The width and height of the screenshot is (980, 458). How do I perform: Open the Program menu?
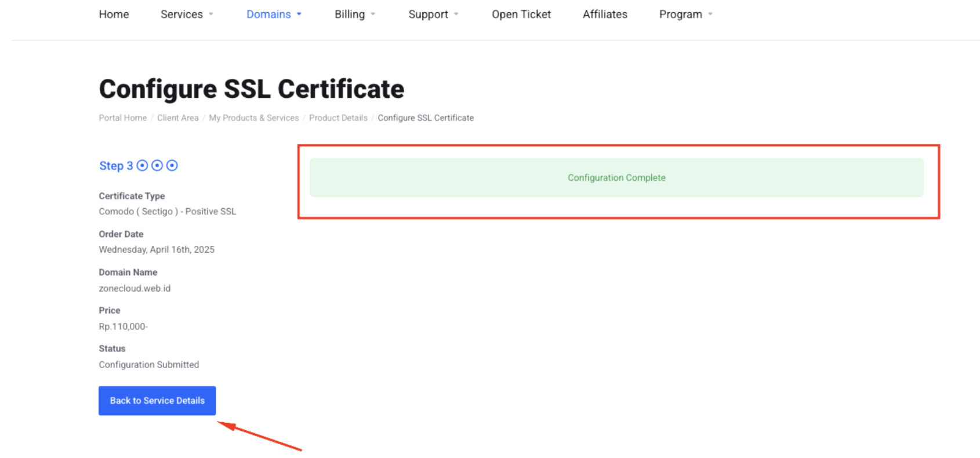click(681, 14)
